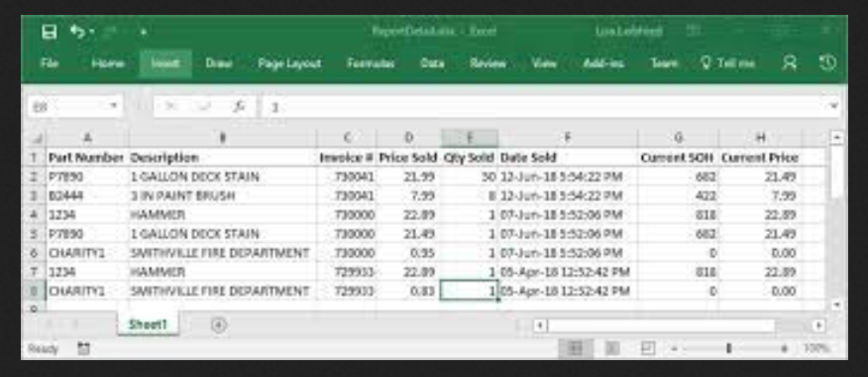Select column H header

tap(761, 138)
